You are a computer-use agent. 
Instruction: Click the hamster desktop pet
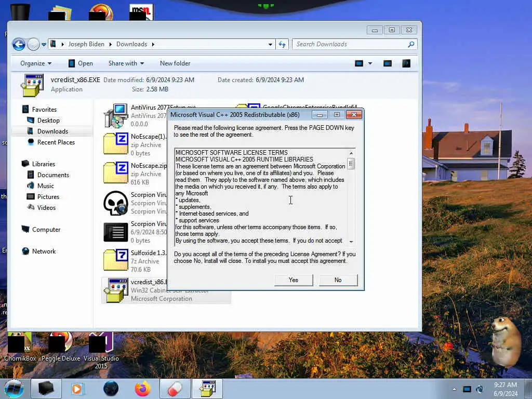tap(506, 341)
